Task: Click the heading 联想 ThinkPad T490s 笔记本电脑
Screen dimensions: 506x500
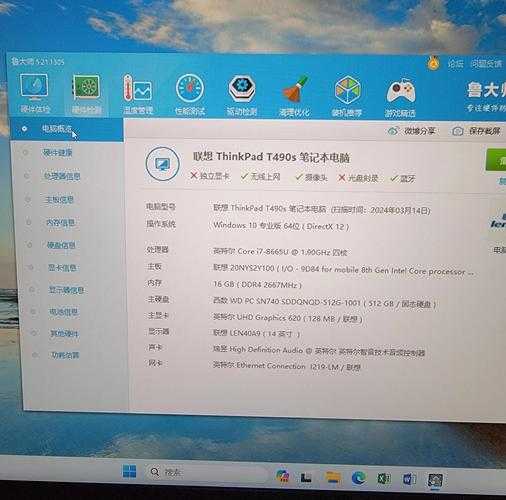Action: tap(271, 157)
